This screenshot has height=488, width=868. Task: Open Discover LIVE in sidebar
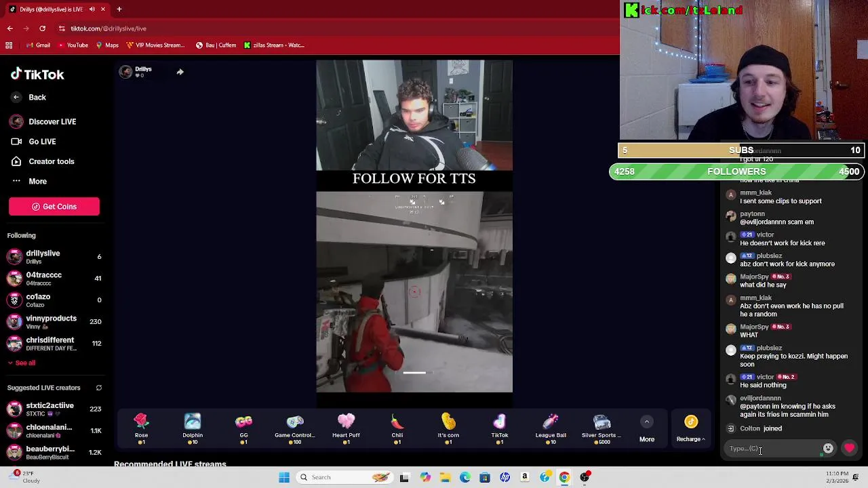click(43, 122)
